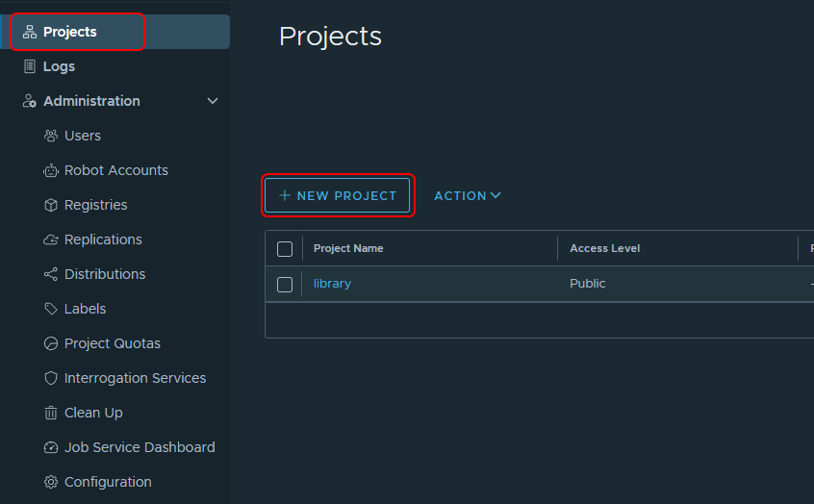Open Job Service Dashboard menu item
814x504 pixels.
(x=140, y=447)
